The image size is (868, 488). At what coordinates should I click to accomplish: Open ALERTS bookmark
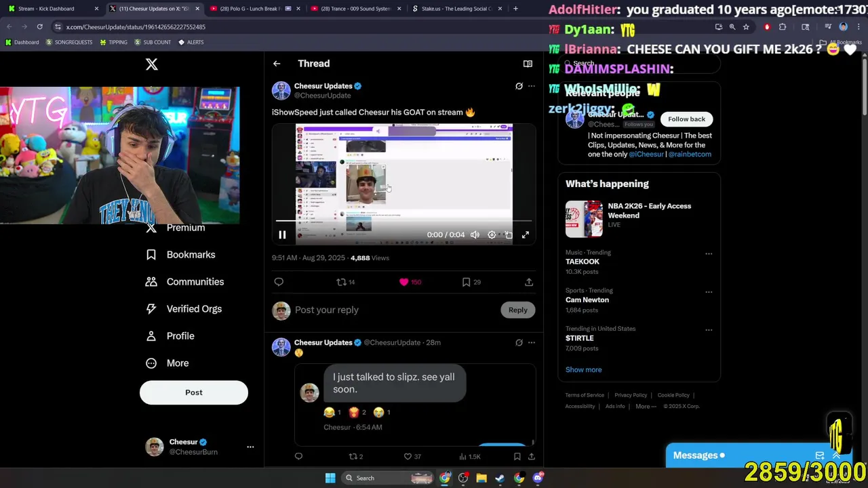click(x=191, y=42)
